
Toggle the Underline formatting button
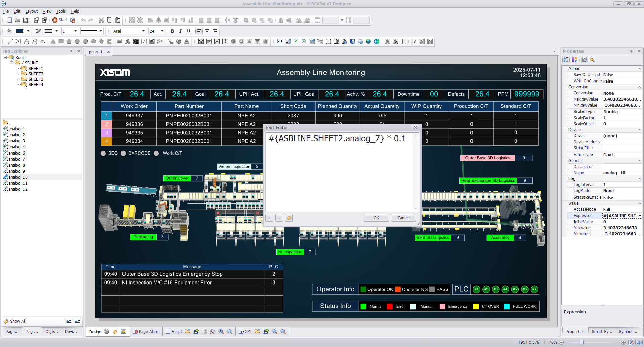[189, 31]
